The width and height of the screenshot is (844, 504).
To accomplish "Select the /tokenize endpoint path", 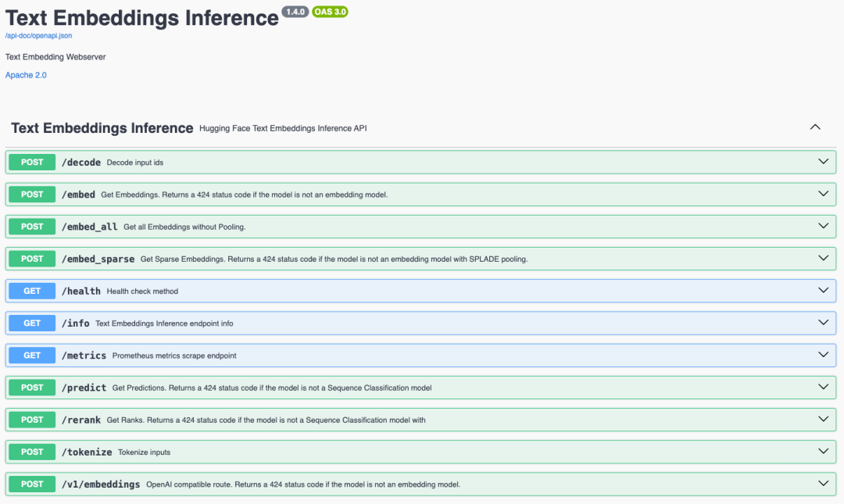I will 87,452.
